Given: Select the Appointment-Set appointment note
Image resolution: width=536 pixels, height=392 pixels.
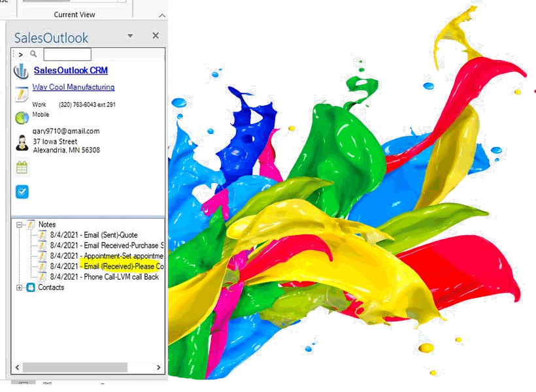Looking at the screenshot, I should pos(106,256).
